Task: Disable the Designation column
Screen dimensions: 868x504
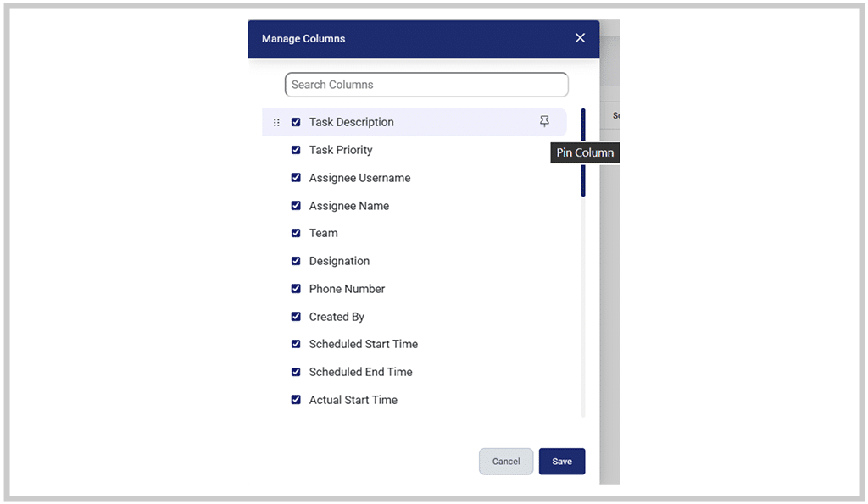Action: pyautogui.click(x=296, y=261)
